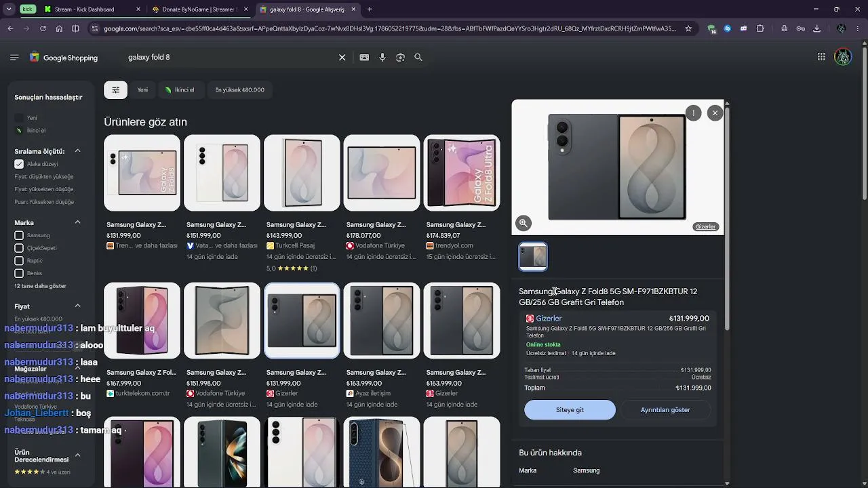868x488 pixels.
Task: Open the browser extensions menu
Action: (760, 28)
